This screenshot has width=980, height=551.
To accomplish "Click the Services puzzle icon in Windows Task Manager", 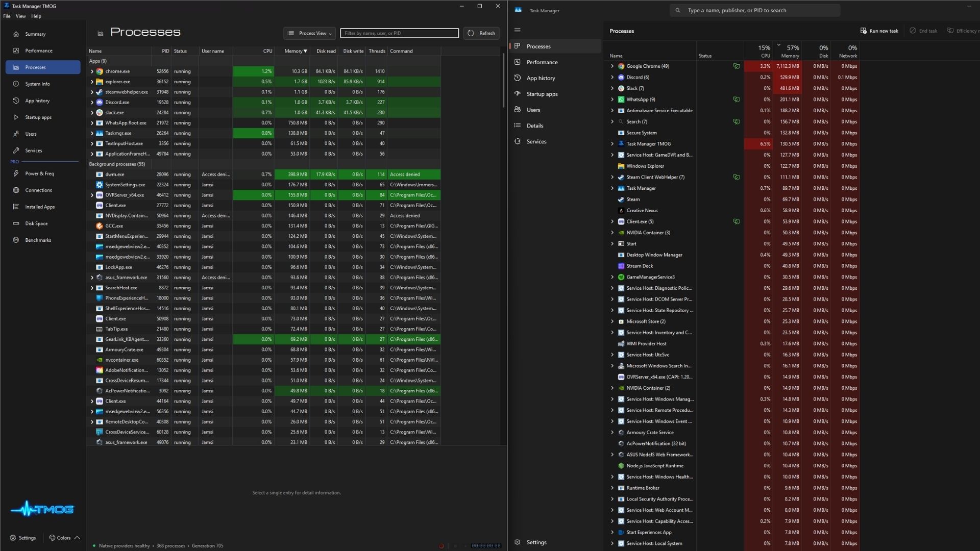I will pos(517,141).
